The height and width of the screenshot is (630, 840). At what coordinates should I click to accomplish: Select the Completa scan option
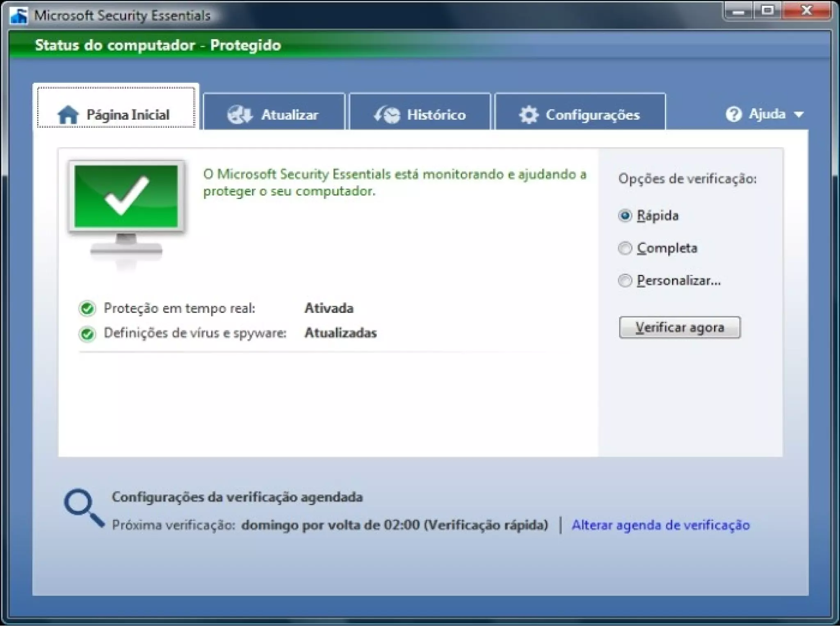point(625,248)
